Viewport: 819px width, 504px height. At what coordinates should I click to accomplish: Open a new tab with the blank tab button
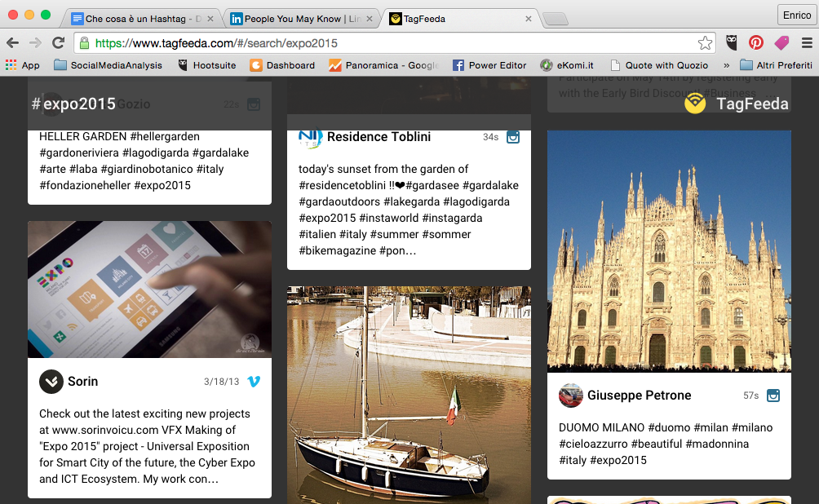556,20
